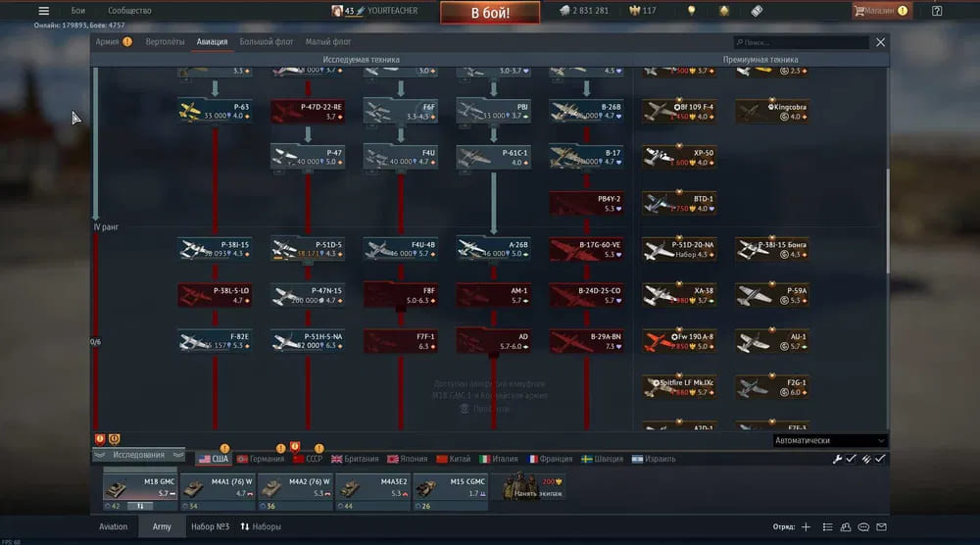The image size is (980, 545).
Task: Click the premium XP-50 aircraft card
Action: click(679, 158)
